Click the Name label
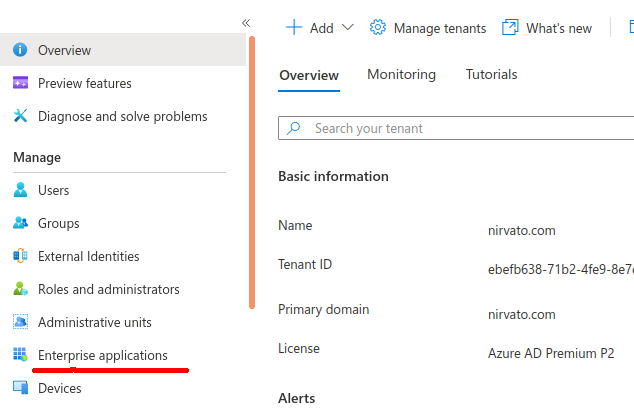This screenshot has height=408, width=634. pos(295,225)
